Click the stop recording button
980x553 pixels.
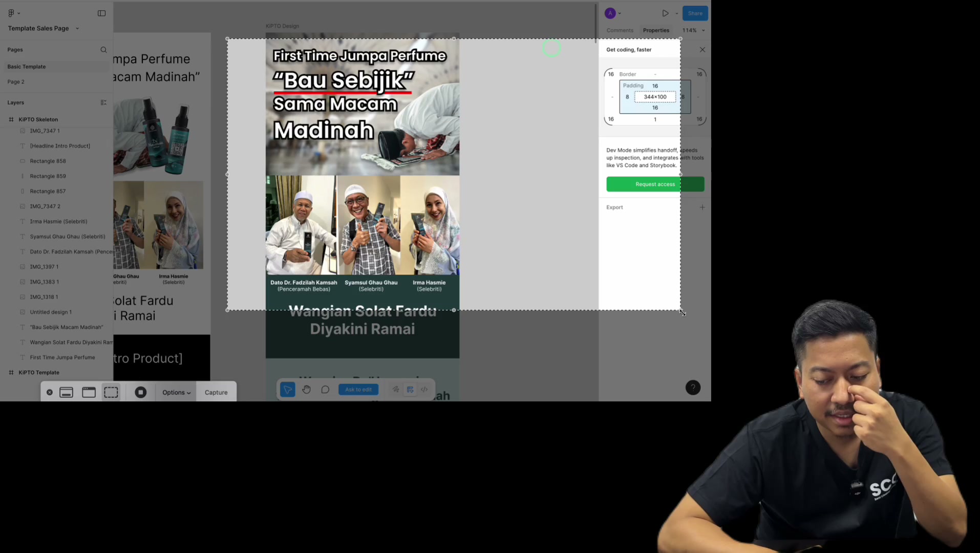[x=141, y=392]
